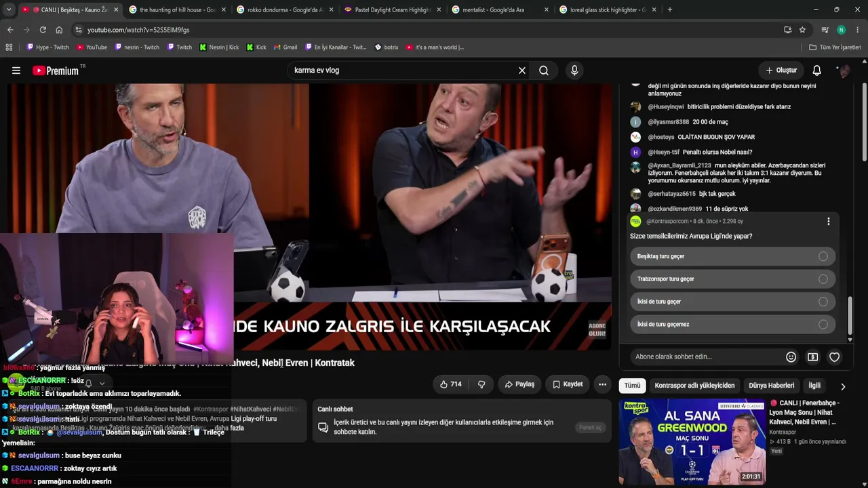Bookmark this page with the star
The height and width of the screenshot is (488, 868).
coord(802,30)
